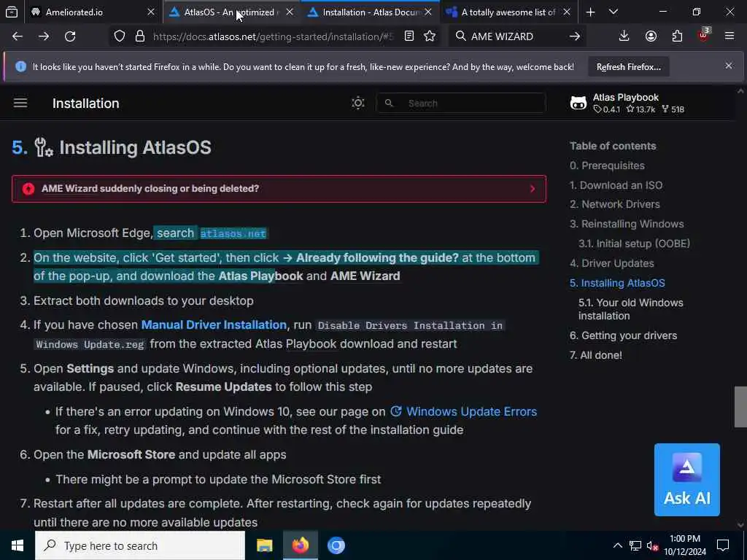This screenshot has width=747, height=560.
Task: Open the atlasos.net inline link
Action: click(x=233, y=233)
